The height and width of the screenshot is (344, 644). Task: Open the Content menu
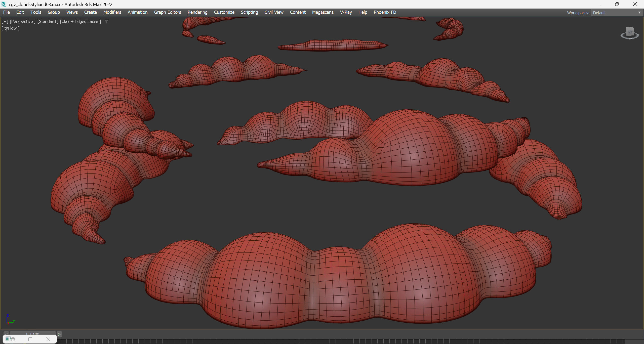(x=298, y=12)
